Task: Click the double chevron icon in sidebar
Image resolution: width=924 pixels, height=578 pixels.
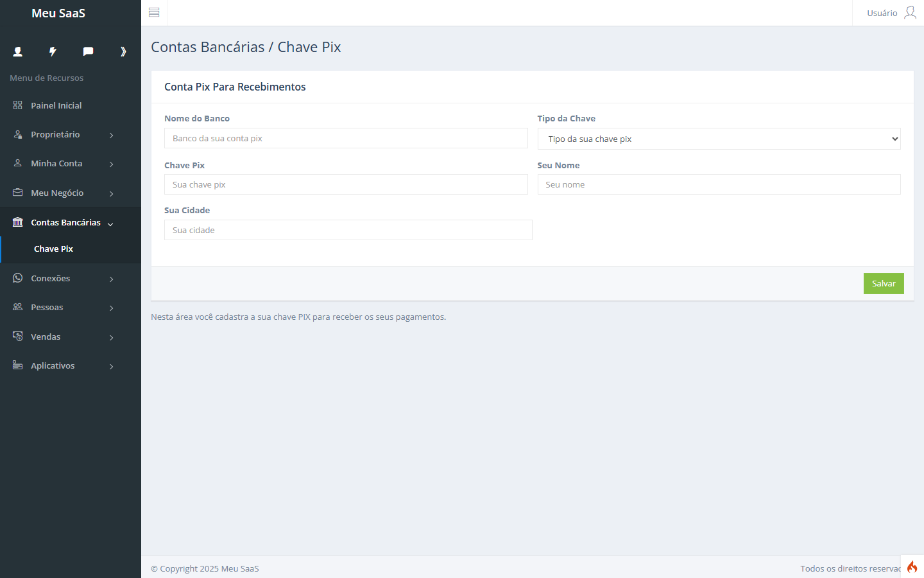Action: point(123,51)
